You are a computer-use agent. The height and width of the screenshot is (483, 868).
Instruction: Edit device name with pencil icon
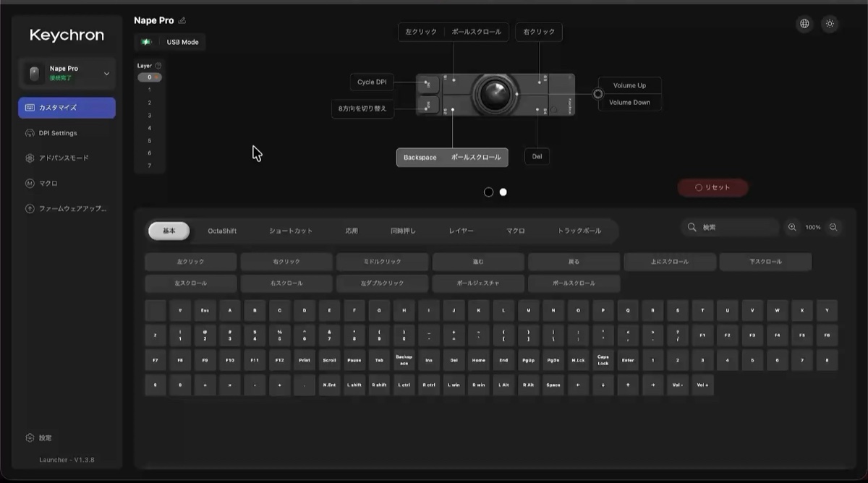click(182, 20)
